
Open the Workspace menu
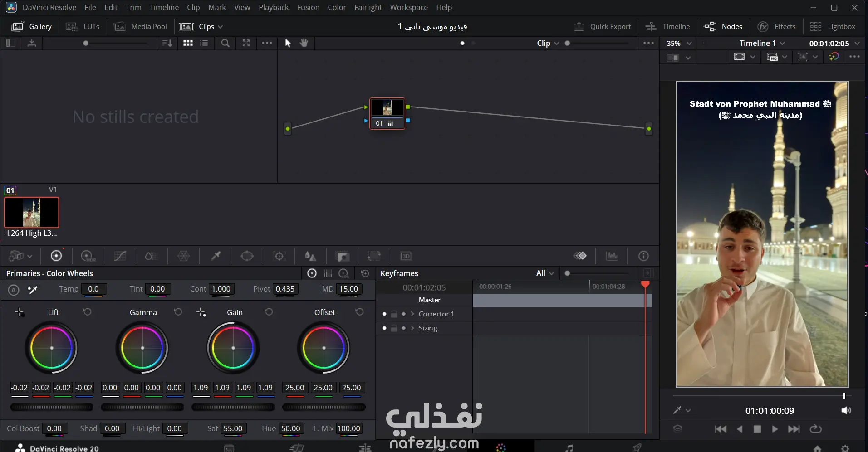pos(409,7)
